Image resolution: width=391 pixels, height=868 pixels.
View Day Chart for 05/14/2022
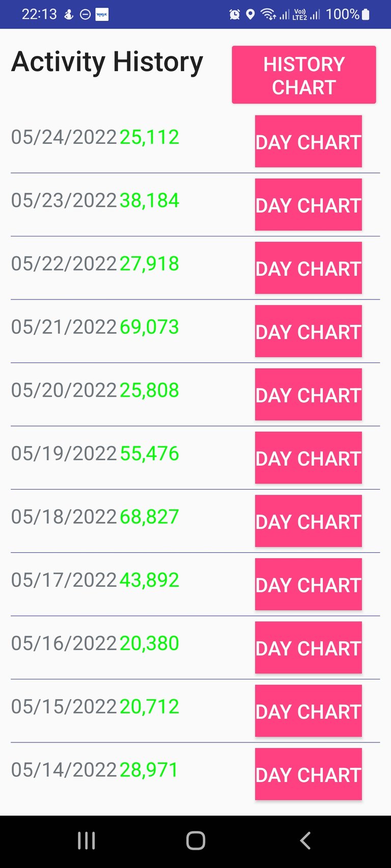click(308, 774)
